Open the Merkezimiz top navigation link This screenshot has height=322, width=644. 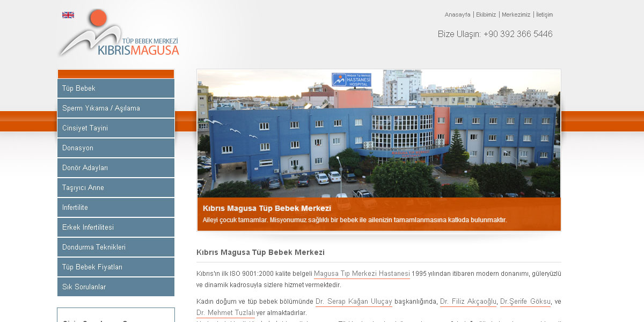[x=516, y=14]
